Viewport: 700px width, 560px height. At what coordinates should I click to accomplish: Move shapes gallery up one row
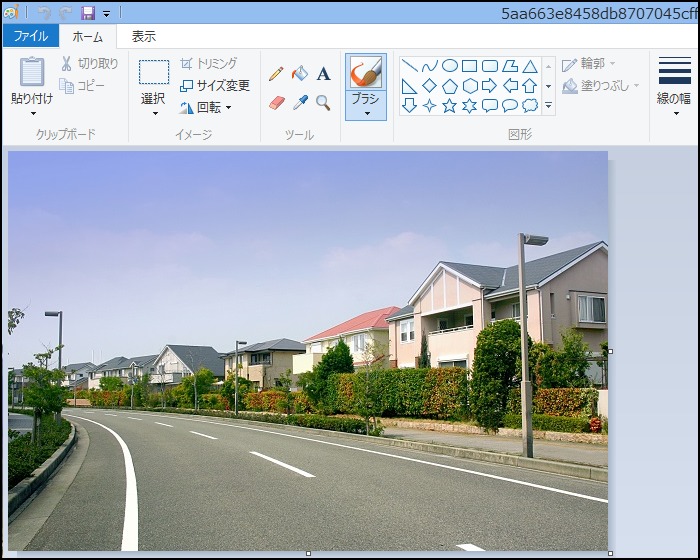[x=548, y=66]
